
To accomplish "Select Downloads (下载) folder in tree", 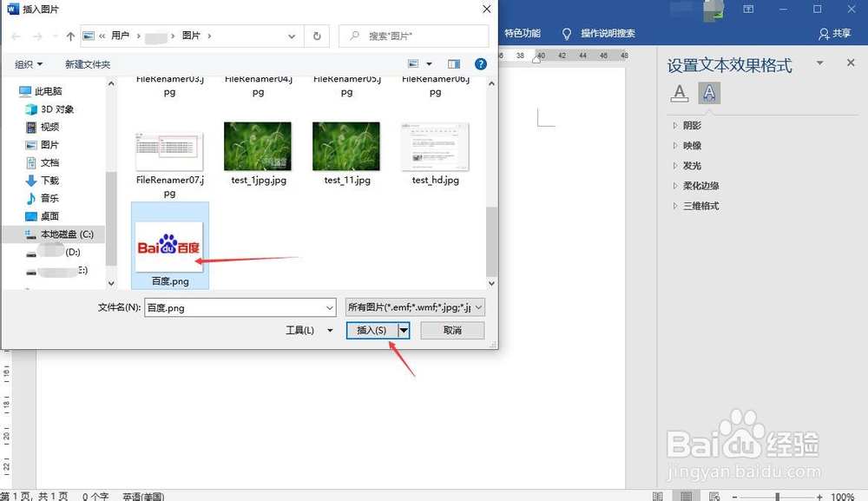I will [43, 181].
